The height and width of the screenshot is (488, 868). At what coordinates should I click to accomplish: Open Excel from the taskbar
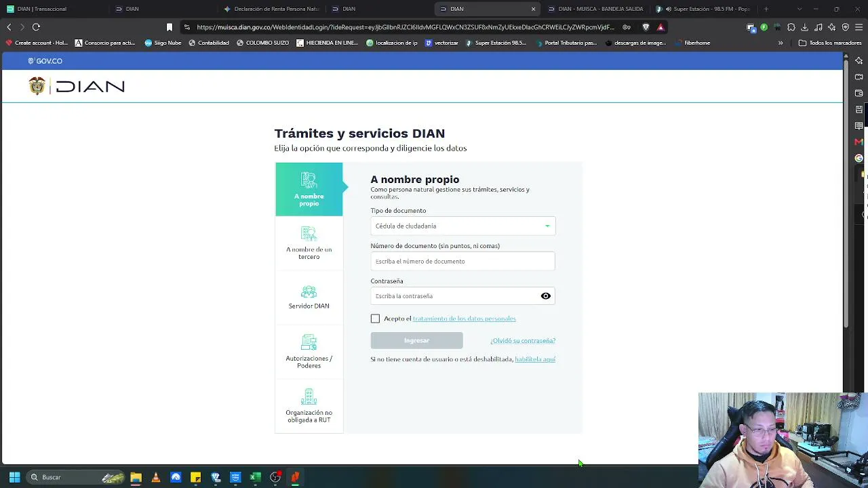255,477
